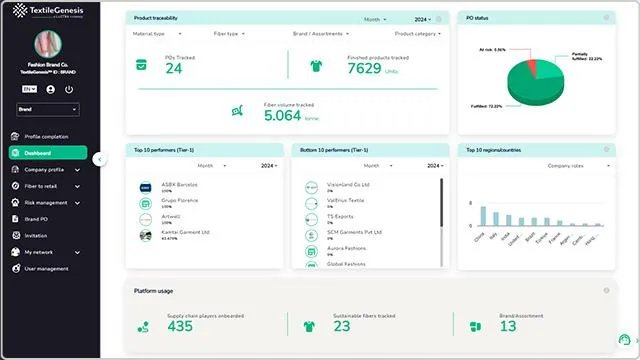
Task: Click the Fiber to retail sidebar icon
Action: point(15,186)
